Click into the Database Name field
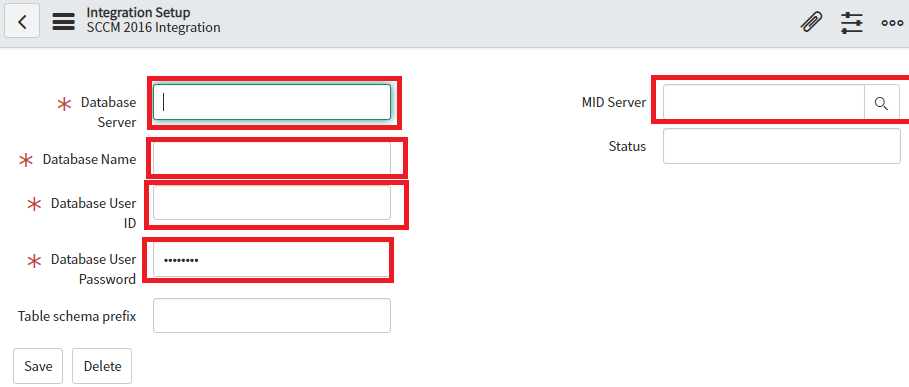The height and width of the screenshot is (387, 909). 272,158
